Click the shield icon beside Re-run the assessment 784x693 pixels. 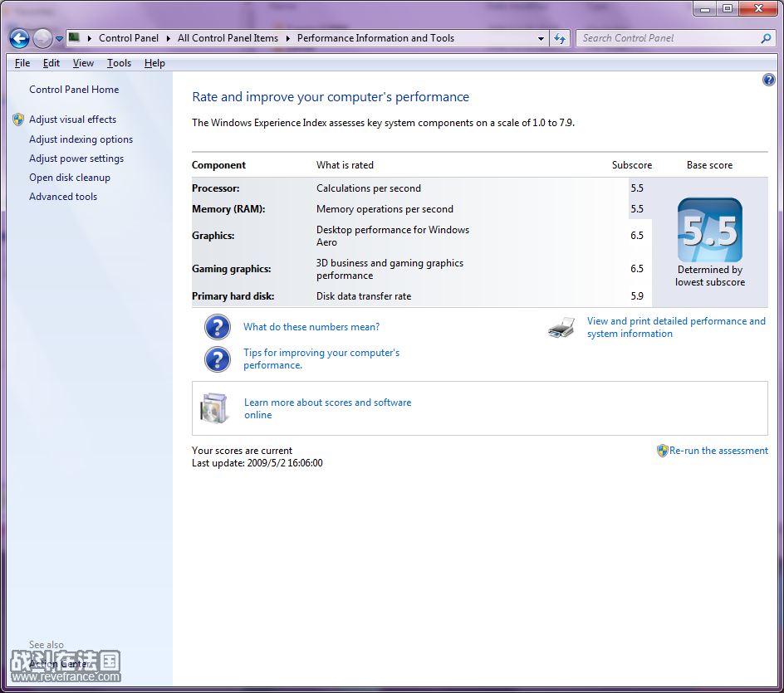(x=663, y=451)
